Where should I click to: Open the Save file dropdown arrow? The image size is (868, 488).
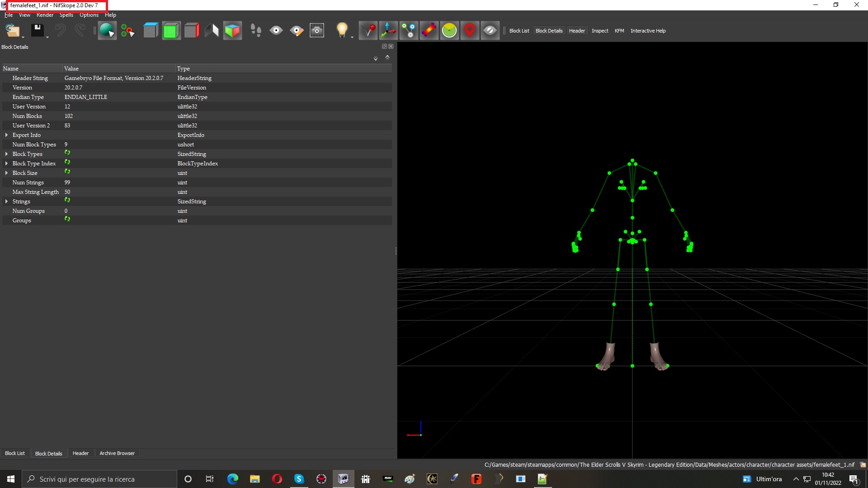pos(47,37)
